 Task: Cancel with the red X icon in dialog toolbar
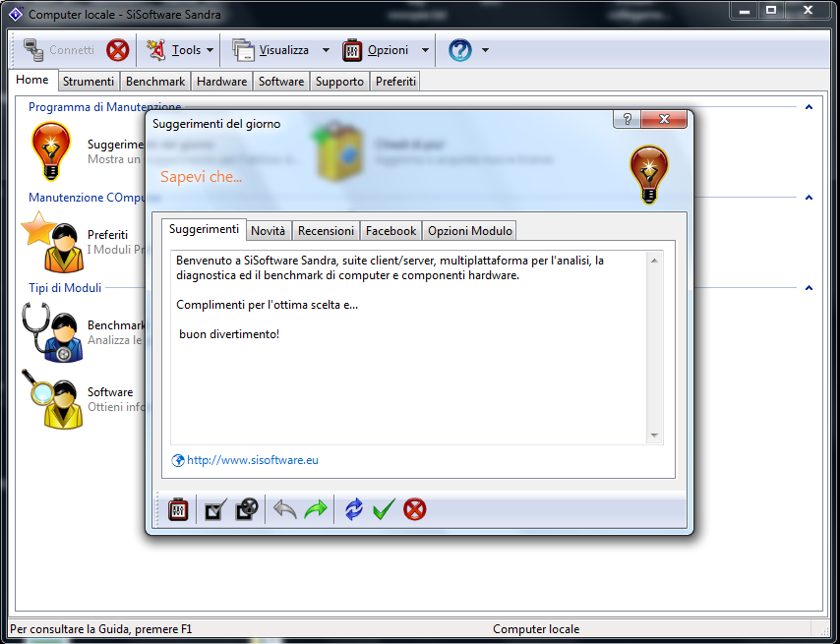click(x=415, y=509)
